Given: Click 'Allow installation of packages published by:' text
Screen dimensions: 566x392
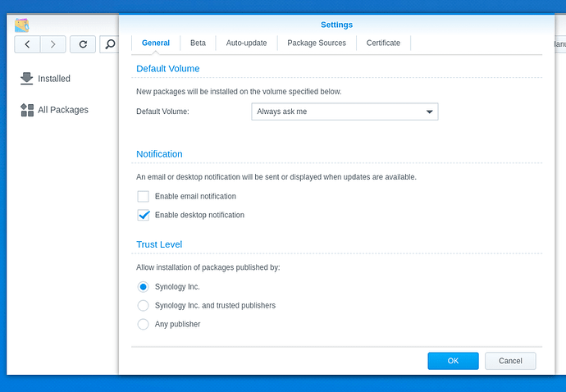Looking at the screenshot, I should 208,267.
